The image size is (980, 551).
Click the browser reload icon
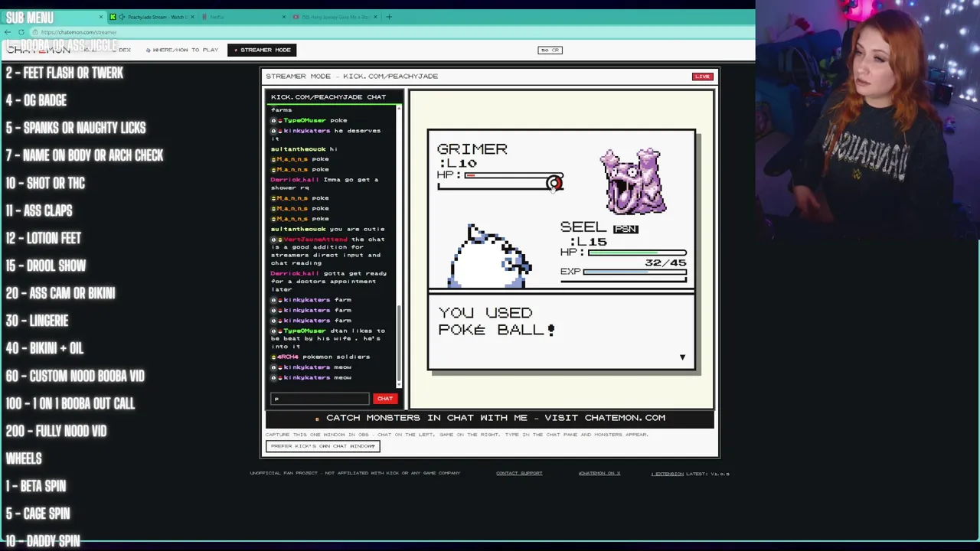[21, 32]
